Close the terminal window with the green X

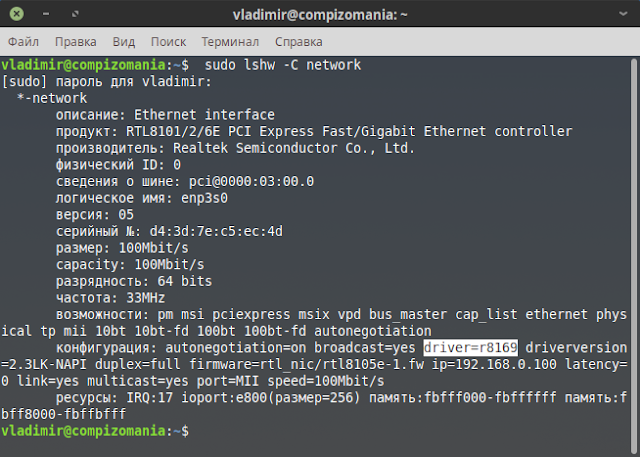tap(16, 14)
